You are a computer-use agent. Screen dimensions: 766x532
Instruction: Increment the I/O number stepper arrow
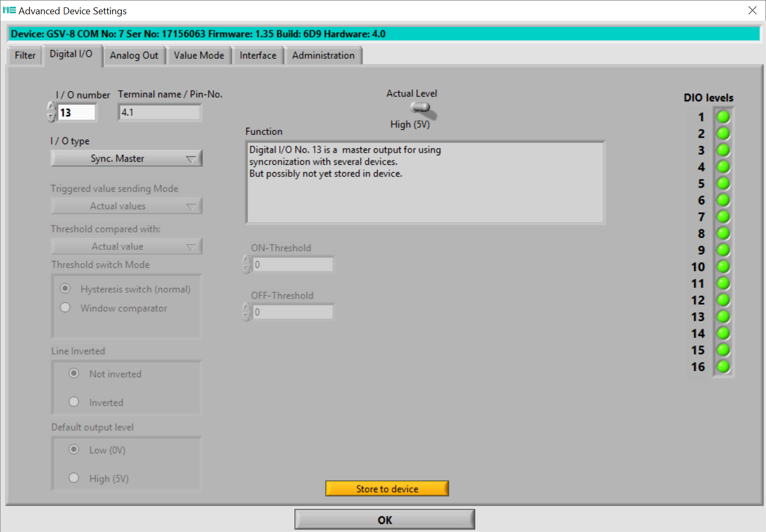coord(51,107)
